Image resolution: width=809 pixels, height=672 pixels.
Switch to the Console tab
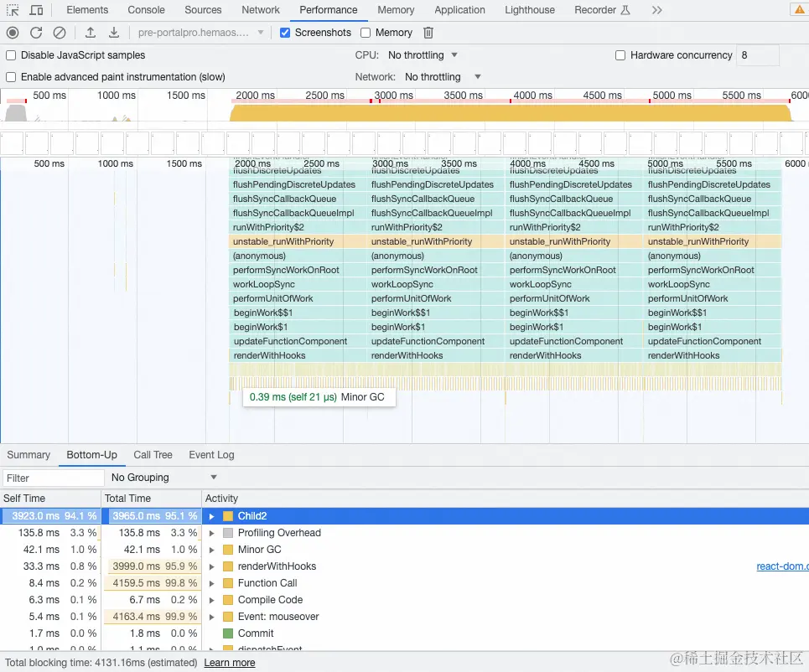tap(146, 10)
